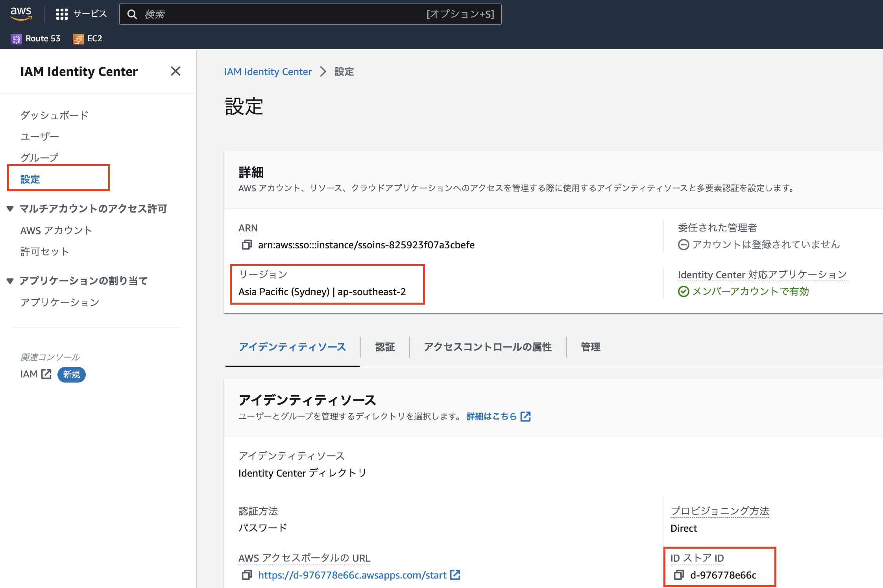
Task: Collapse マルチアカウントのアクセス許可 section
Action: point(10,209)
